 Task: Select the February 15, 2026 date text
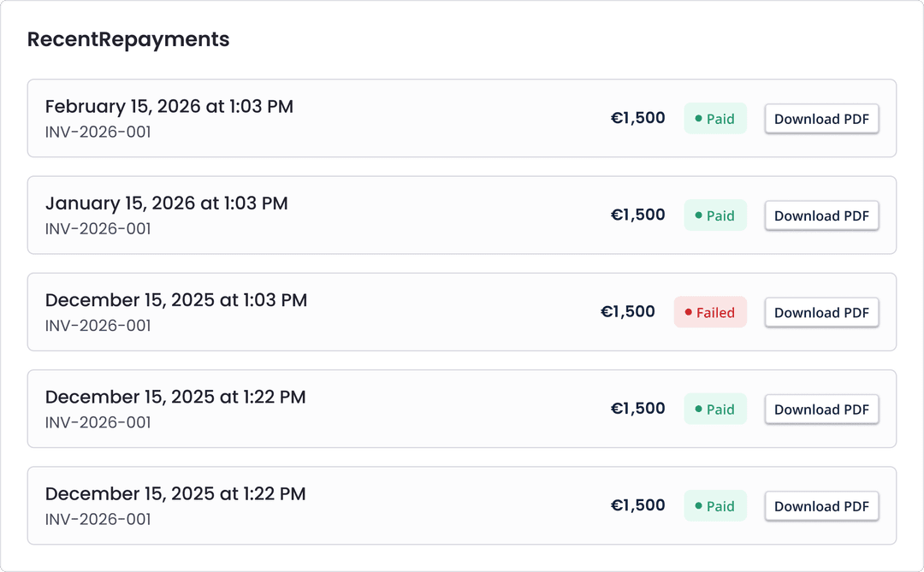[x=169, y=107]
